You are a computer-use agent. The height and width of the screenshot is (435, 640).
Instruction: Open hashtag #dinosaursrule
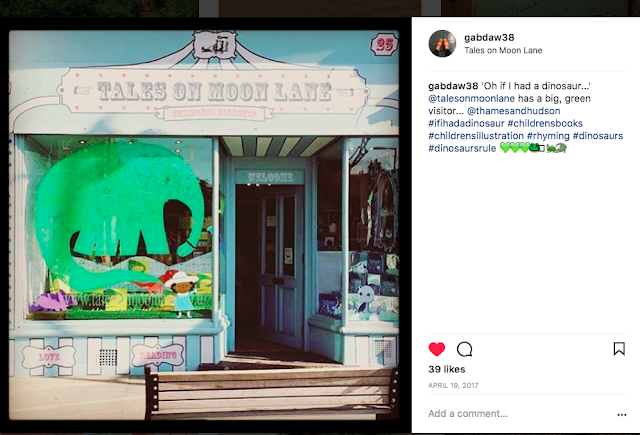[462, 148]
